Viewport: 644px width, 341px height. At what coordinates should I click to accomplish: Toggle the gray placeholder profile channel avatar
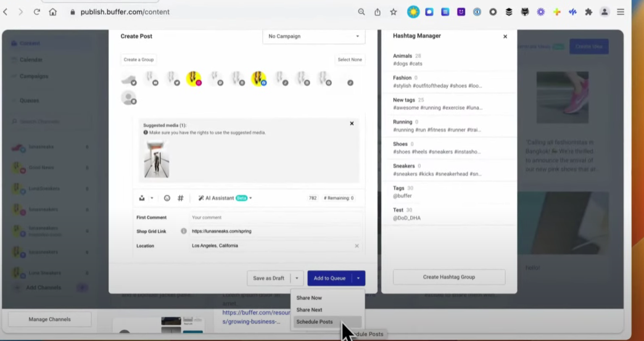(x=128, y=97)
